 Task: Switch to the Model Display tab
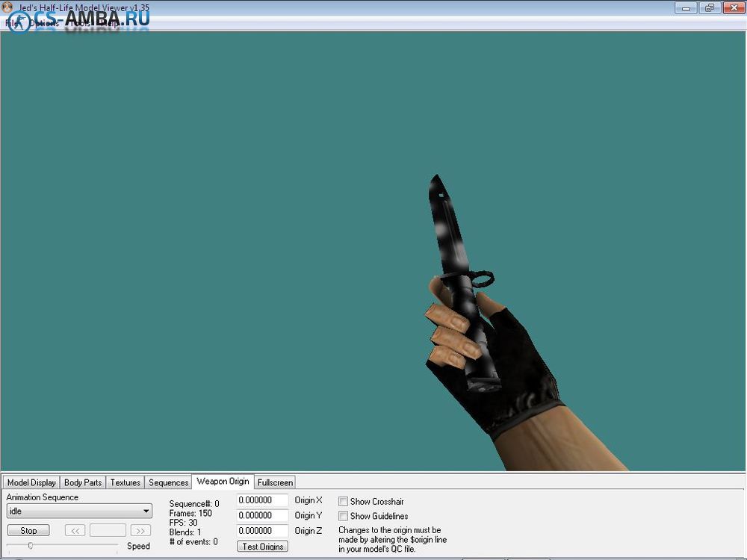31,482
